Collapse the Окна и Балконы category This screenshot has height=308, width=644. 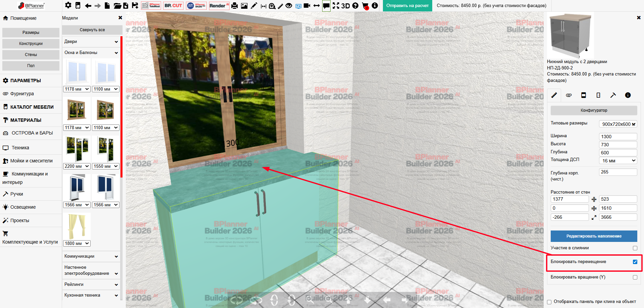pyautogui.click(x=91, y=53)
